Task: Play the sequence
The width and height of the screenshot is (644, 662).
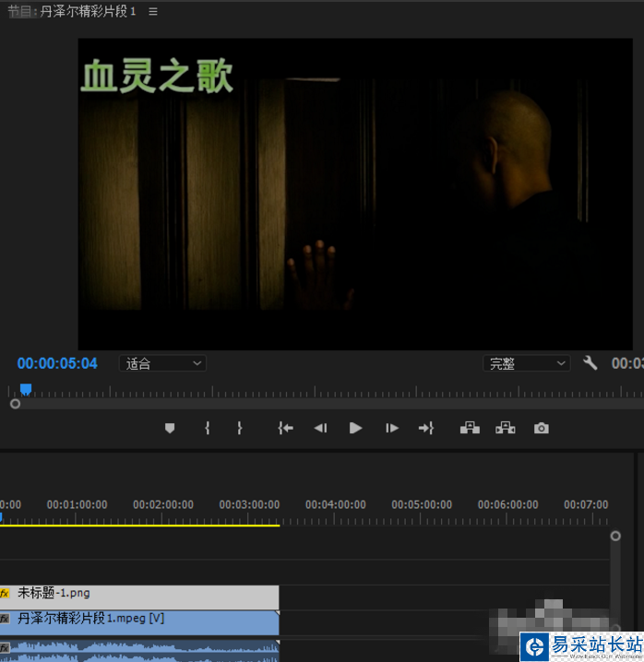Action: [356, 428]
